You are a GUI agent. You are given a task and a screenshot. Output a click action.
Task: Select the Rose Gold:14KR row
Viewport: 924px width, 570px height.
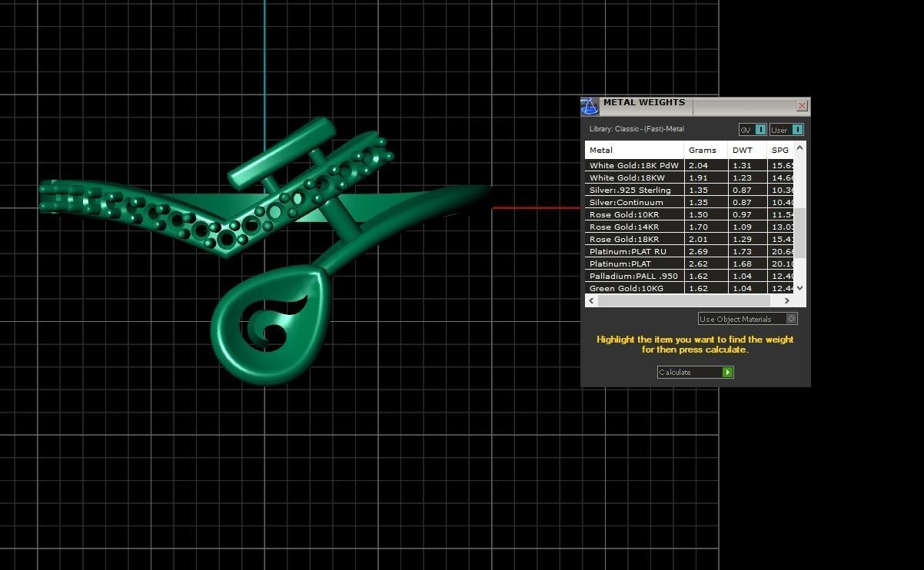tap(690, 227)
